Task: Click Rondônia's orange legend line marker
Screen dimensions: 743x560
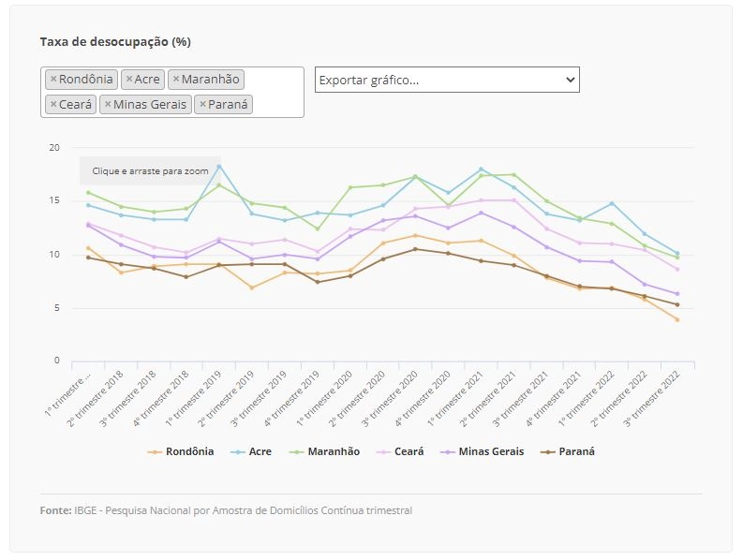Action: coord(155,452)
